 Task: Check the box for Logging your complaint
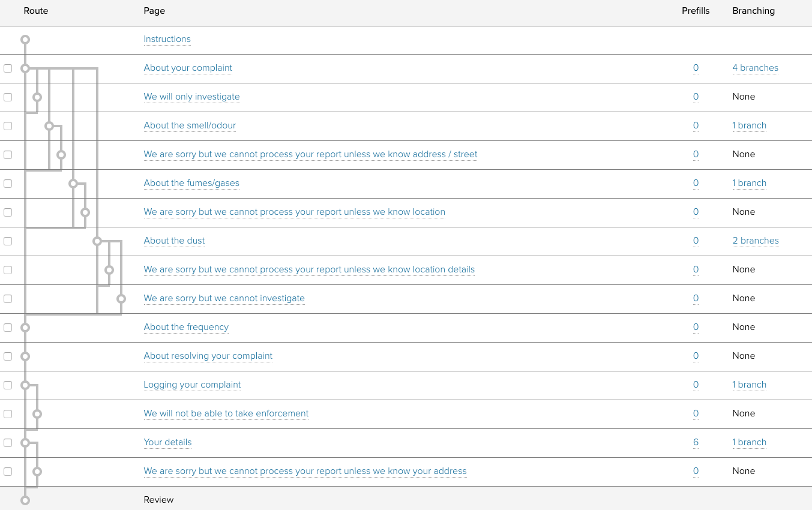[8, 385]
